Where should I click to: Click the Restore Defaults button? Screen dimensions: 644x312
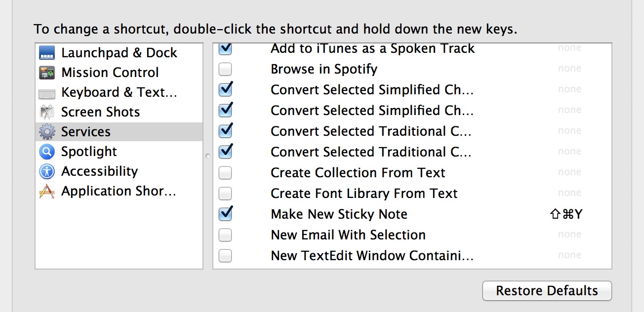click(x=547, y=291)
